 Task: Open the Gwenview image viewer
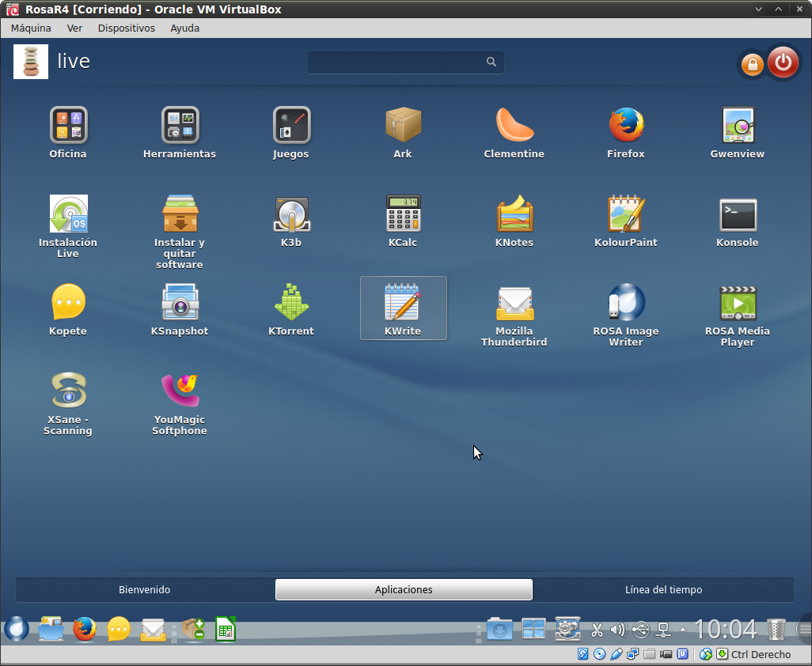point(738,126)
